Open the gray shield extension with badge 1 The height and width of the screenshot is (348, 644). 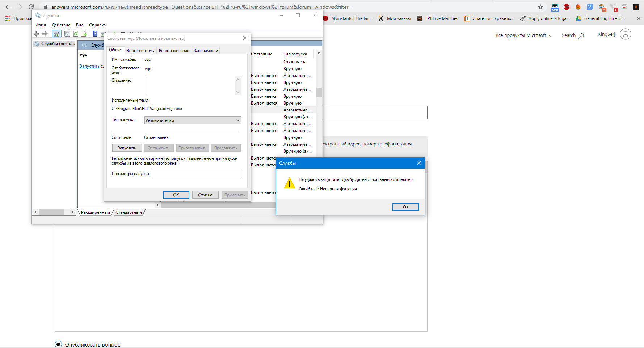click(x=614, y=7)
